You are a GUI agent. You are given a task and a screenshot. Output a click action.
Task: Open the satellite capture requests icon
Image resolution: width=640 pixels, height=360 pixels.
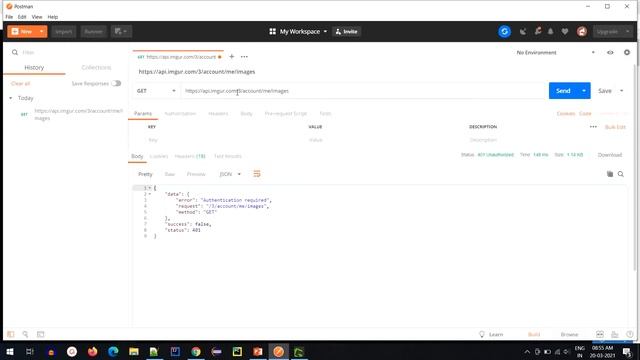pyautogui.click(x=523, y=31)
